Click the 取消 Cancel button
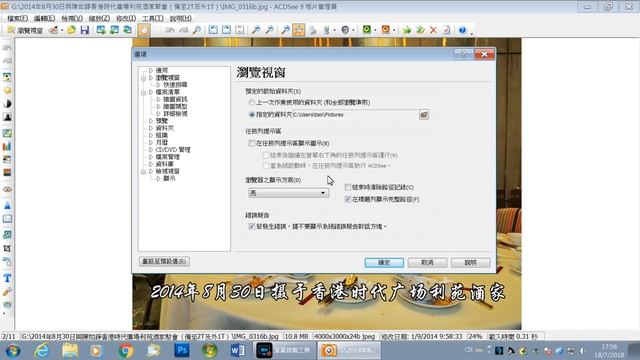640x360 pixels. [427, 262]
